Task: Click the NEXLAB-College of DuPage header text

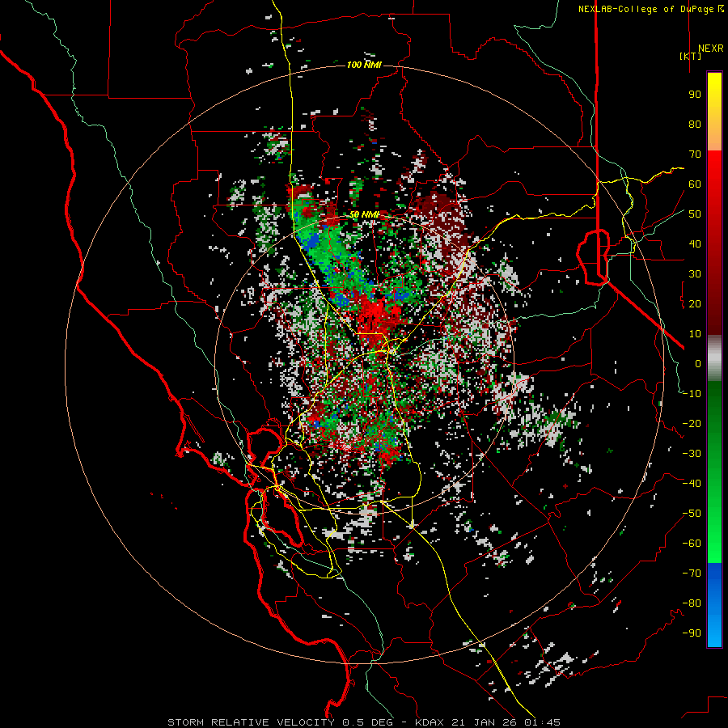Action: (646, 9)
